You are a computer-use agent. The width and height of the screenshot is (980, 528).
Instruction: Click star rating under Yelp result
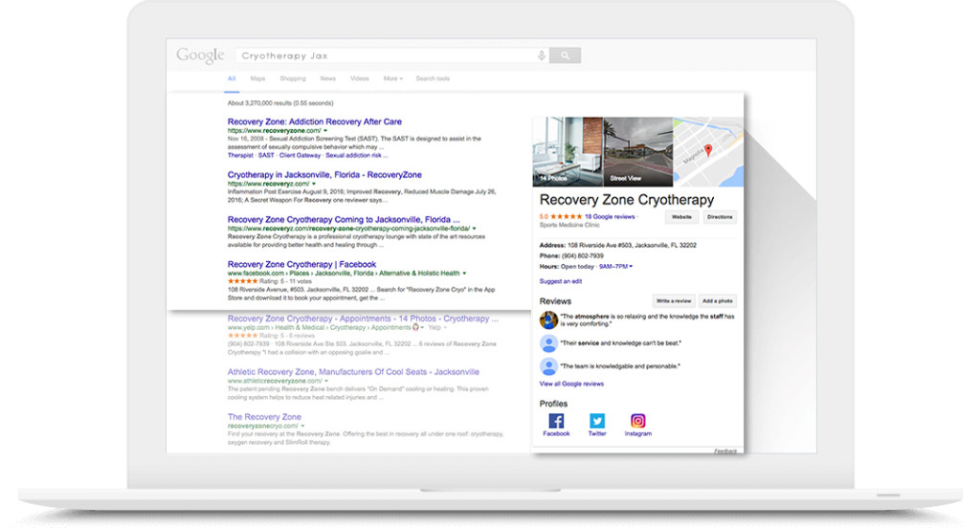click(x=242, y=336)
